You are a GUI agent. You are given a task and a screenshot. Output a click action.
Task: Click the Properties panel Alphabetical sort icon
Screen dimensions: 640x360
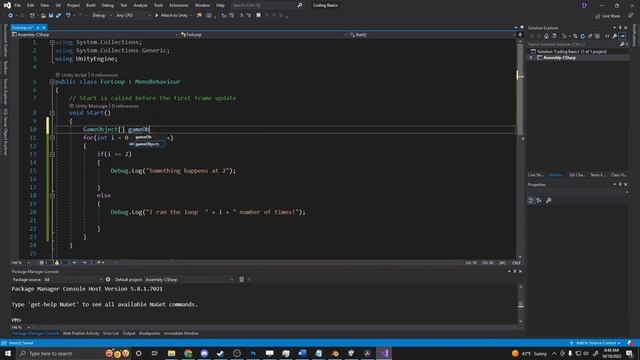pos(539,200)
